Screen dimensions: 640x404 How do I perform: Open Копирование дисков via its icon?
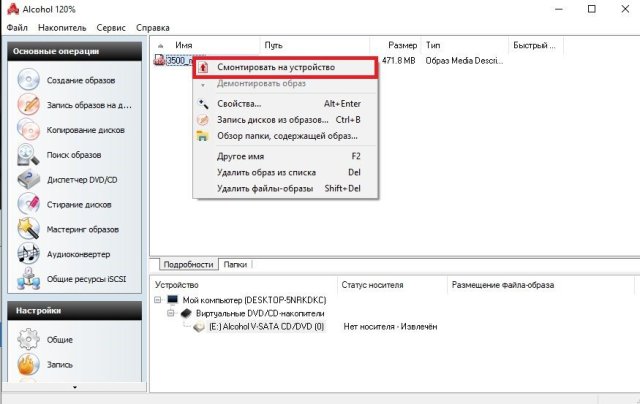(28, 130)
